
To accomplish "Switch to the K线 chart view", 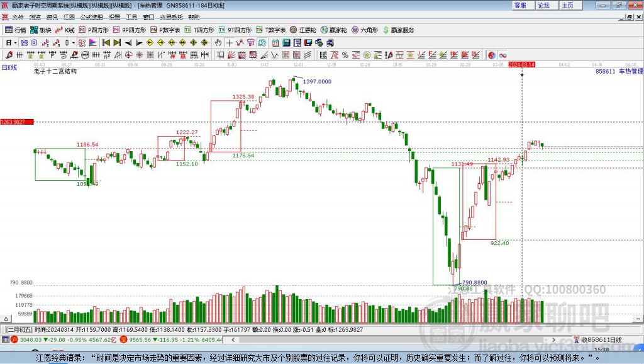I will [x=65, y=30].
